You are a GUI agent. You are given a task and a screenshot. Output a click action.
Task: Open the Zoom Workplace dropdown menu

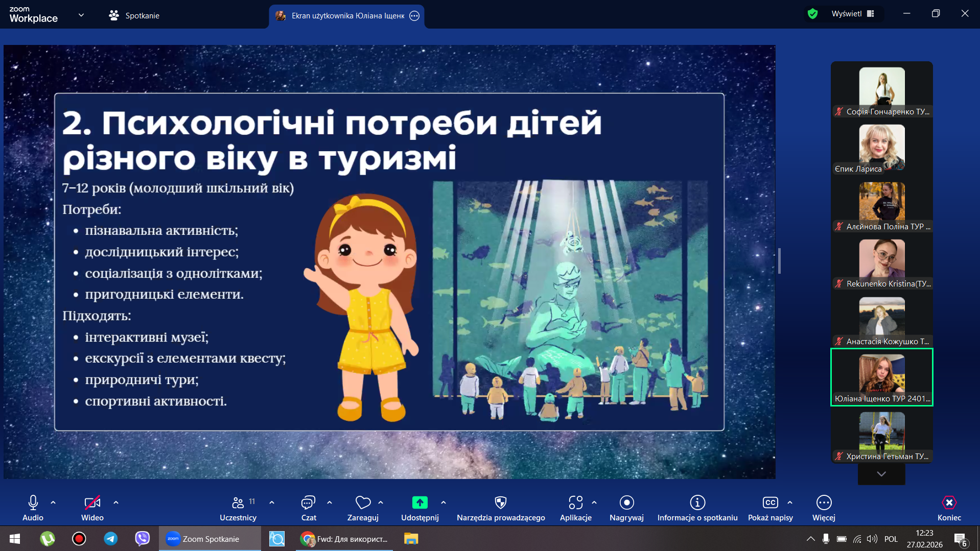tap(81, 15)
